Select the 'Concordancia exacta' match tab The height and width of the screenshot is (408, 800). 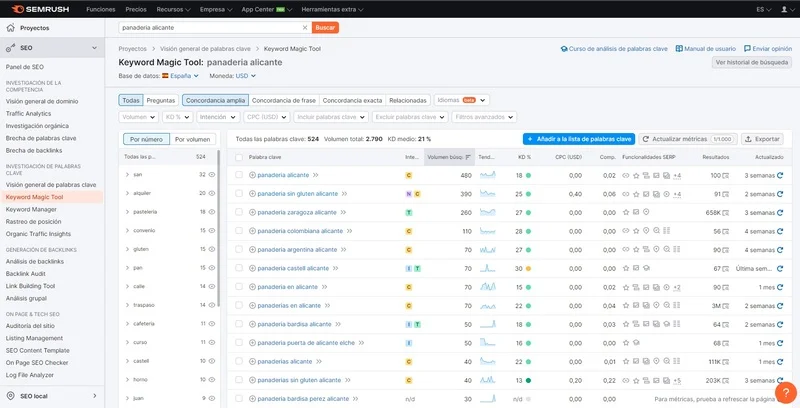tap(352, 100)
